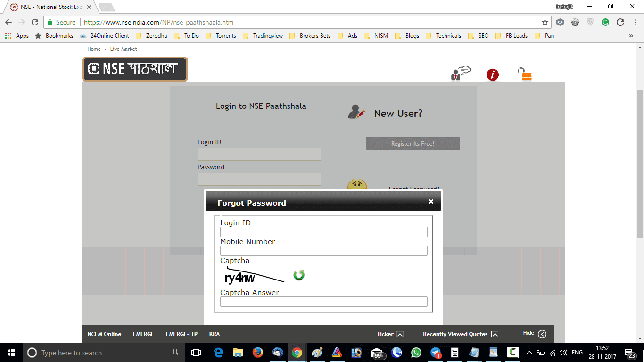Open the Windows Start menu

11,353
